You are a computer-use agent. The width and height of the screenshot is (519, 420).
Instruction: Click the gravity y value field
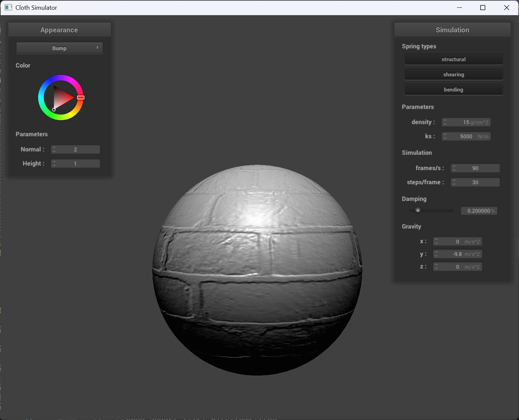(x=458, y=254)
